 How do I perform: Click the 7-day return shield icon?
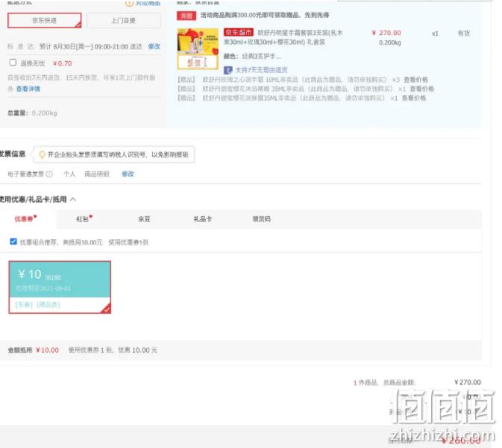point(228,70)
